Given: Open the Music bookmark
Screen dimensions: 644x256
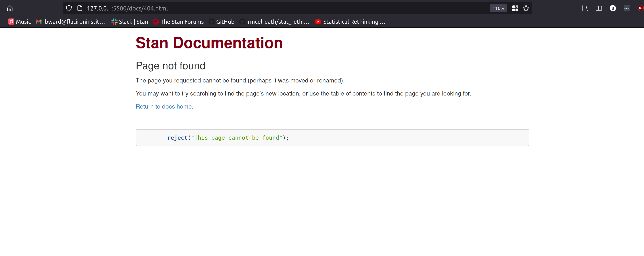Looking at the screenshot, I should coord(19,22).
